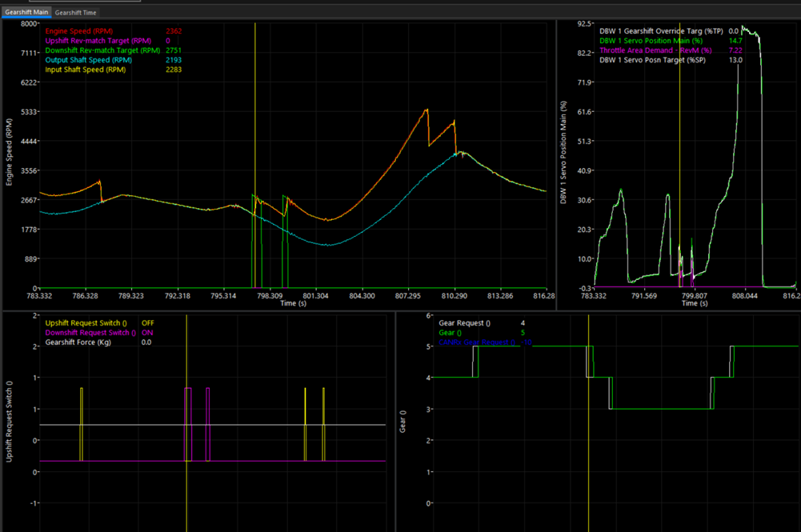This screenshot has width=801, height=532.
Task: Select Gearshift Force (Kg) legend entry
Action: click(x=78, y=342)
